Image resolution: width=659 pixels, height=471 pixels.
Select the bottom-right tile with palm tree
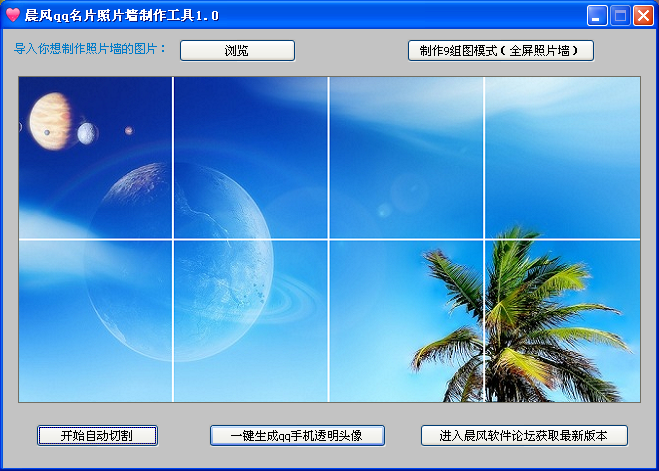point(563,321)
